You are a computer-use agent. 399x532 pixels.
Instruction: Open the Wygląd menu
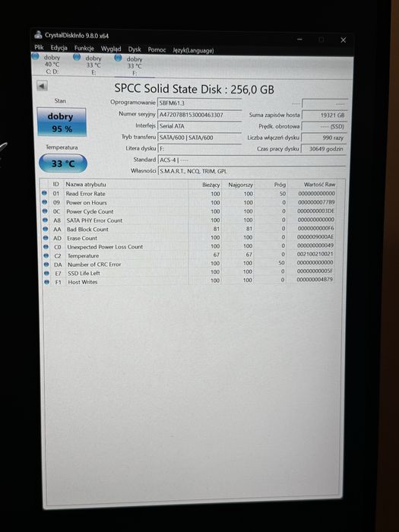[x=111, y=49]
